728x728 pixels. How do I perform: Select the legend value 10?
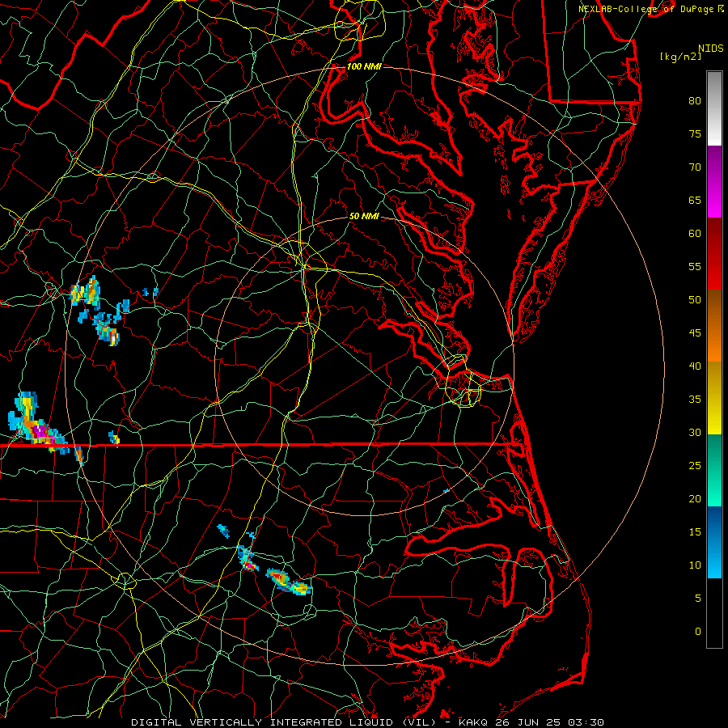[695, 565]
